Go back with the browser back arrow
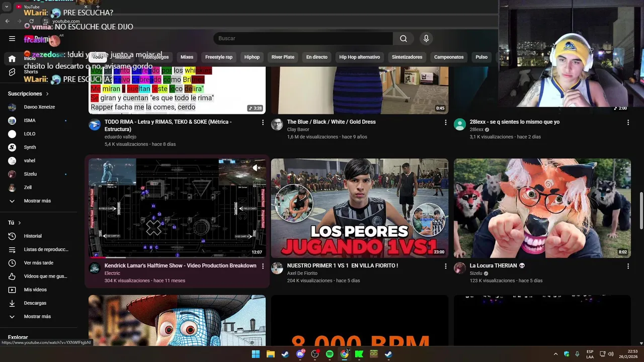This screenshot has width=644, height=362. pyautogui.click(x=7, y=21)
